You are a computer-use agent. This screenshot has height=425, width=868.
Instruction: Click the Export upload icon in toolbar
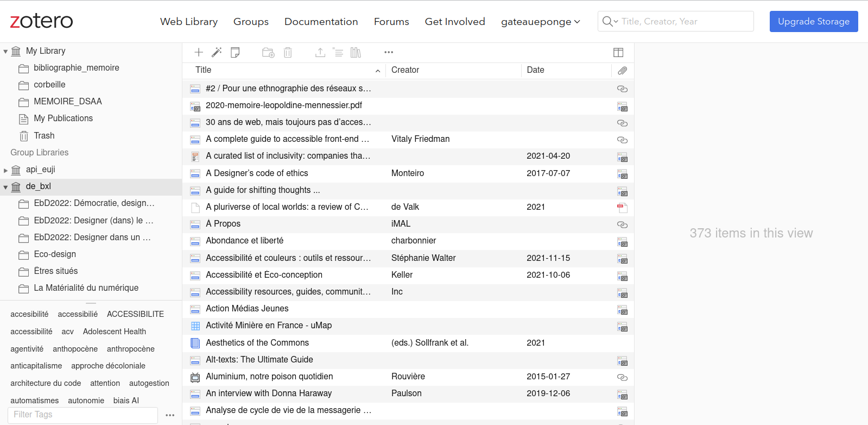click(x=320, y=52)
